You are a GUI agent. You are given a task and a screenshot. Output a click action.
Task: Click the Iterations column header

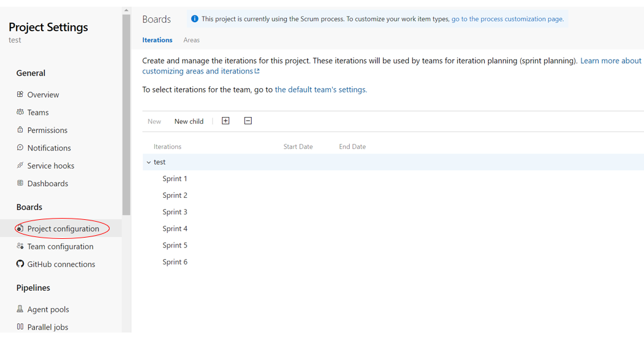pos(167,146)
